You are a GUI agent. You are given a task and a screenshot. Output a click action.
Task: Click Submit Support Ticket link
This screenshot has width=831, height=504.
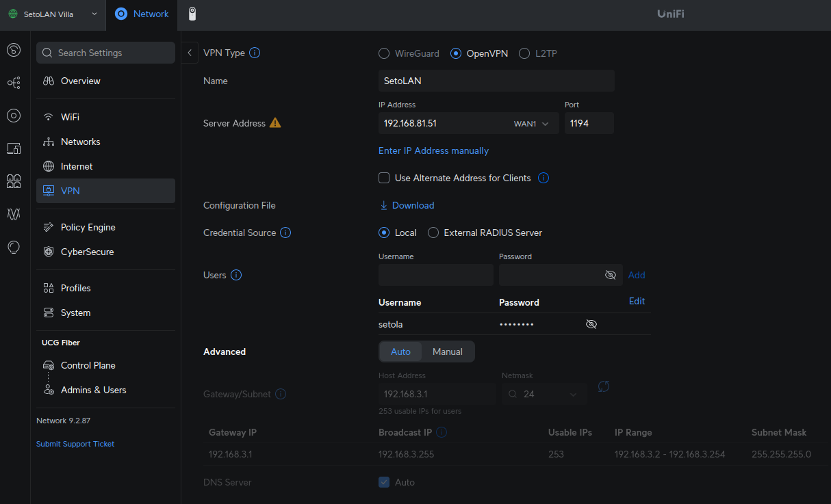click(x=75, y=444)
